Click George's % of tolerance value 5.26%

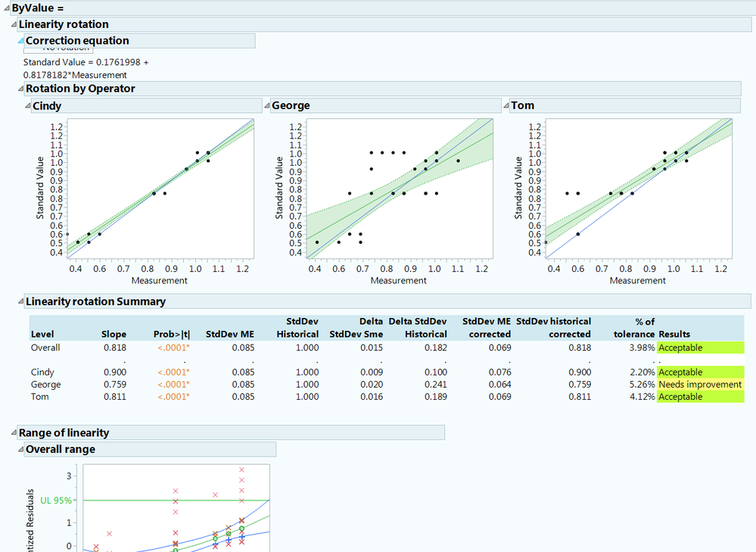pyautogui.click(x=642, y=385)
